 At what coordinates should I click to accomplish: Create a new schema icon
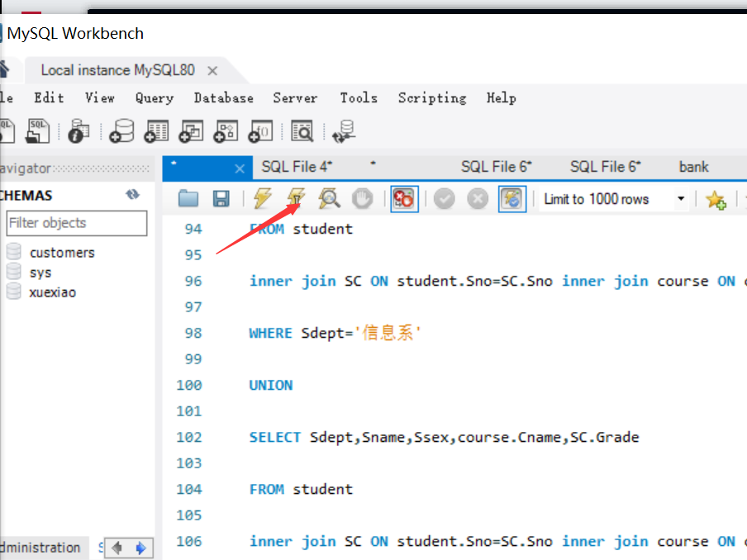[x=122, y=131]
